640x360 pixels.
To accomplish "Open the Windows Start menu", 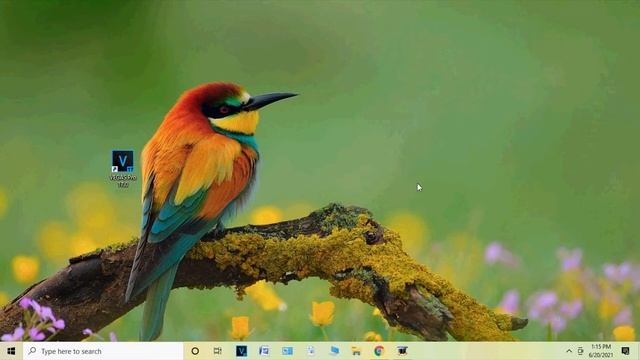I will point(11,351).
